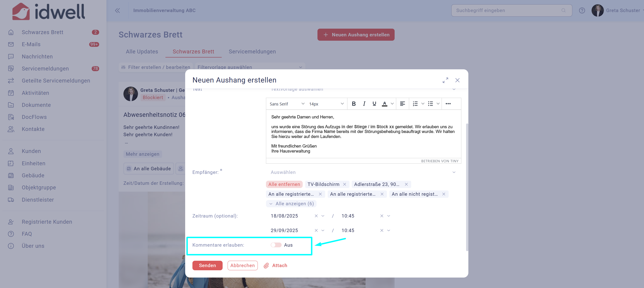
Task: Open Kunden in the sidebar
Action: pyautogui.click(x=31, y=151)
